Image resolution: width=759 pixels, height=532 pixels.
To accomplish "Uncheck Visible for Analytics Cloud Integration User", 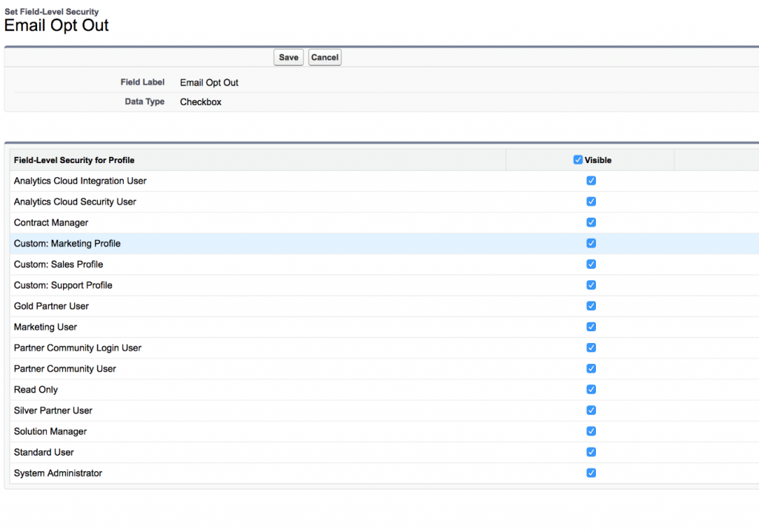I will click(x=591, y=181).
